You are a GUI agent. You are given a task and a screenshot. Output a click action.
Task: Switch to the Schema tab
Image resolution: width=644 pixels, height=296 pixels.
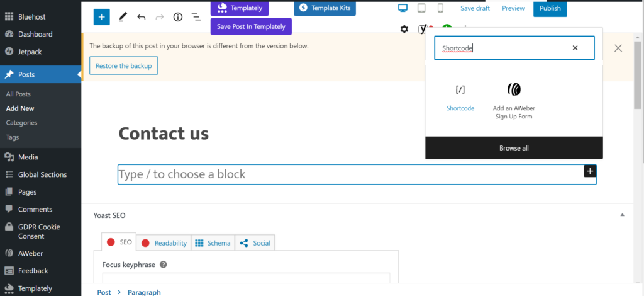[x=213, y=243]
